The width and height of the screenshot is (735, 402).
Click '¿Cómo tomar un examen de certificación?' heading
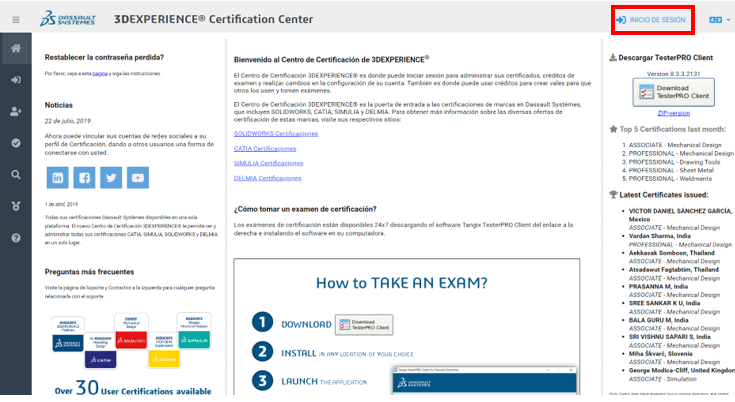coord(305,209)
